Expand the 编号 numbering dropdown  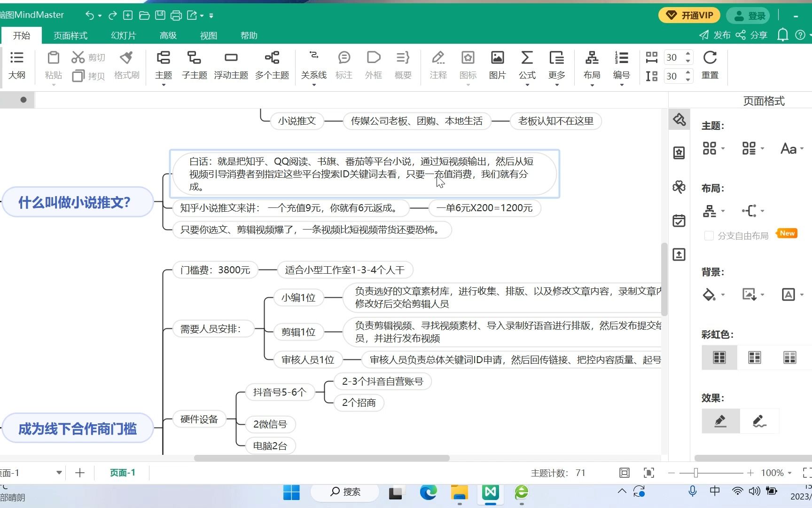(622, 85)
